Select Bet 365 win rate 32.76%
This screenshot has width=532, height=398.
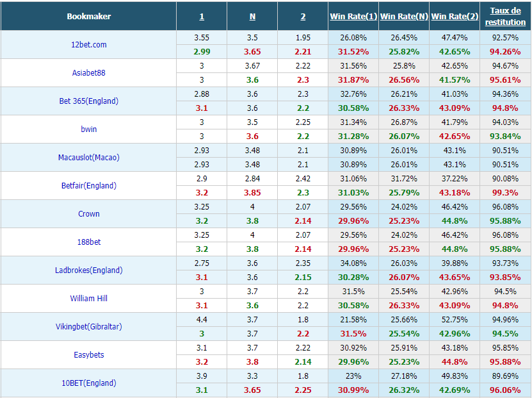coord(353,94)
